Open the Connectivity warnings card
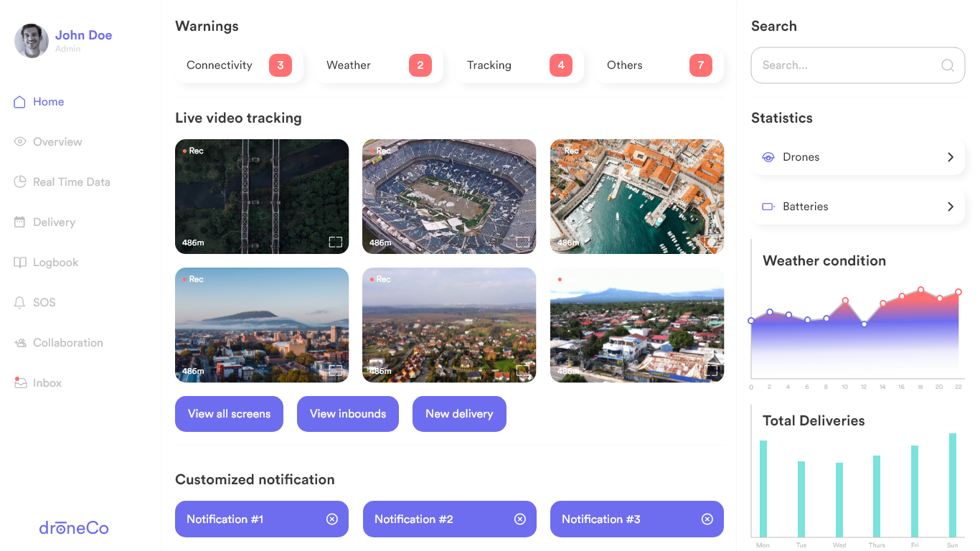This screenshot has width=980, height=551. point(238,65)
